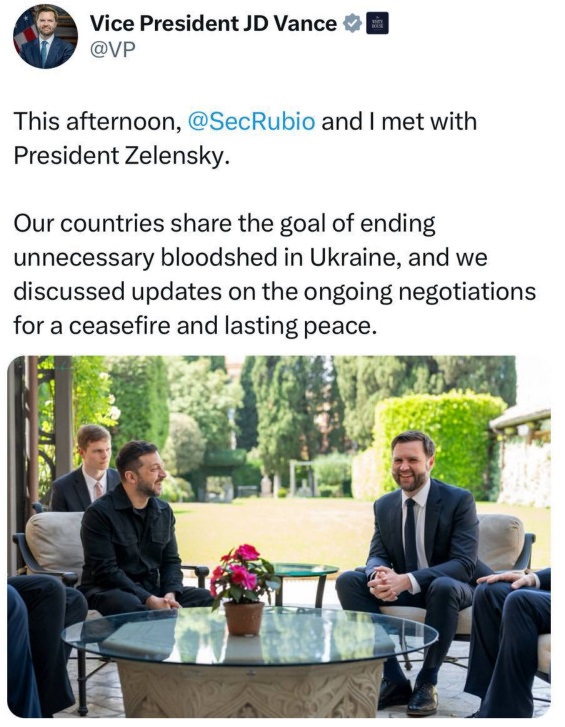Click the 'This afternoon' opening sentence

tap(245, 121)
